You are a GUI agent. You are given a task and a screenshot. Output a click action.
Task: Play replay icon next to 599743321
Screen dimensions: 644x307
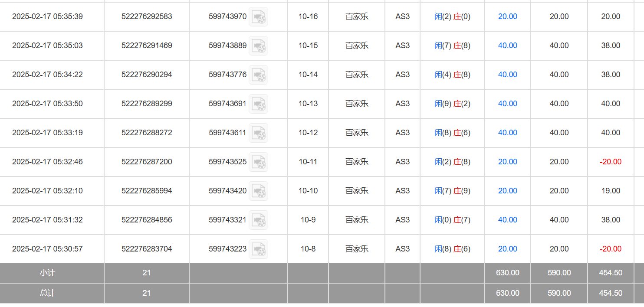pos(258,220)
